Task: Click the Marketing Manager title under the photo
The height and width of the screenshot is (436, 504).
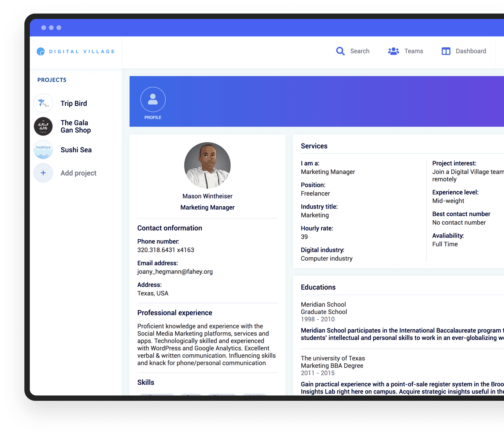Action: click(207, 207)
